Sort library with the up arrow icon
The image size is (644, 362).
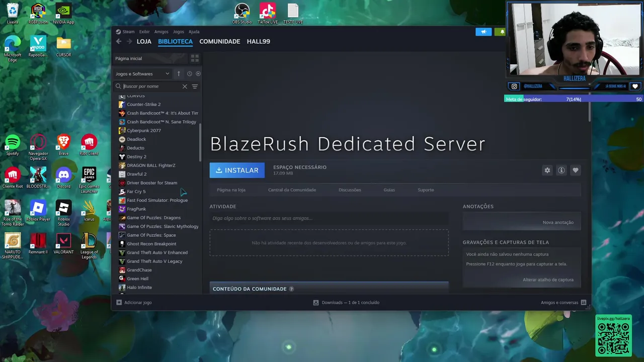click(x=179, y=74)
